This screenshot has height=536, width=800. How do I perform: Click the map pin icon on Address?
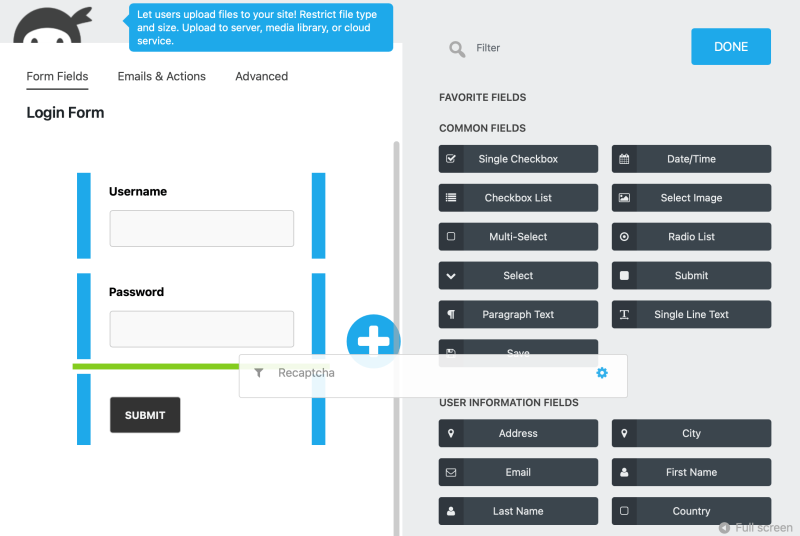coord(451,433)
